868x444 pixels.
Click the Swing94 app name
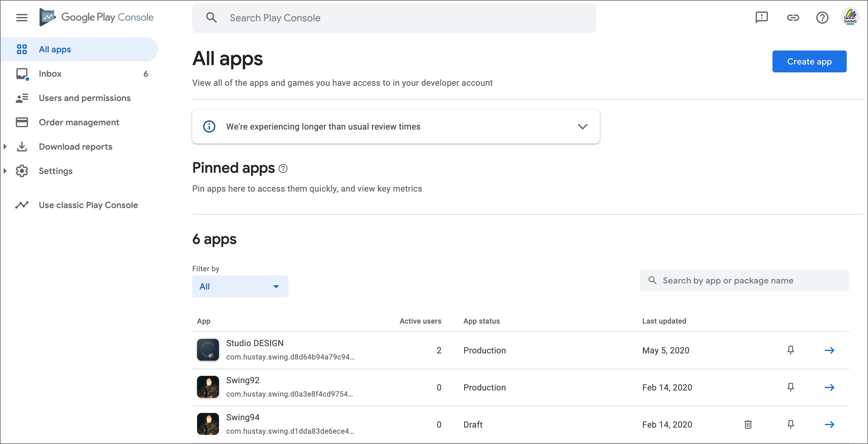(243, 418)
